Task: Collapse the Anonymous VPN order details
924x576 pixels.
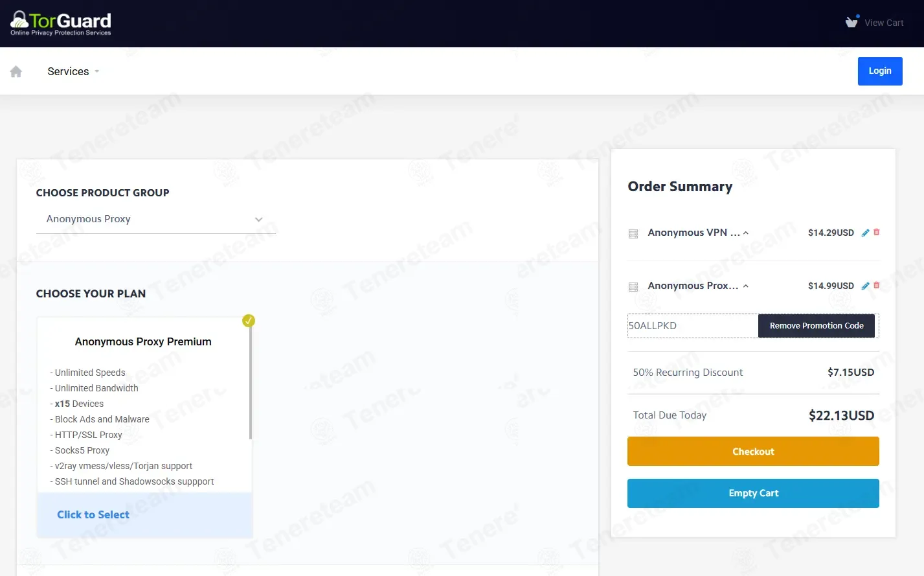Action: coord(746,233)
